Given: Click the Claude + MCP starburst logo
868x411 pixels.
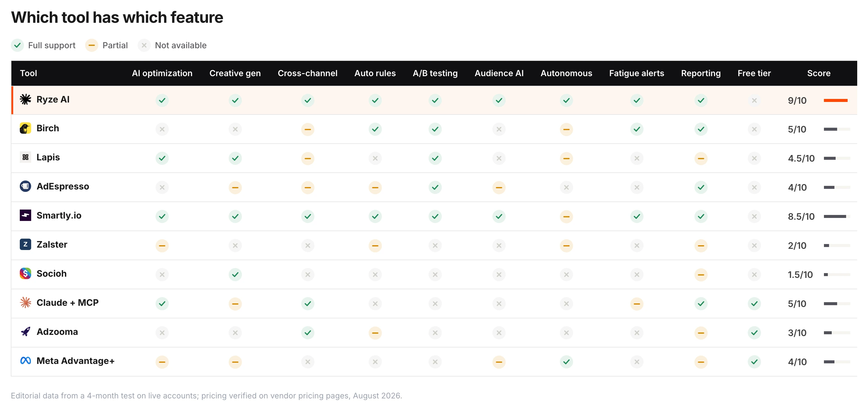Looking at the screenshot, I should 25,302.
